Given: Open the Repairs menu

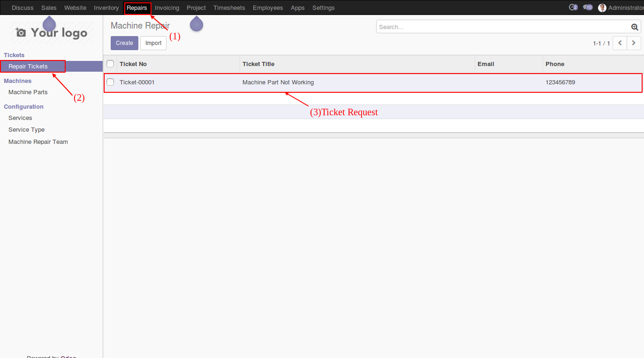Looking at the screenshot, I should click(x=137, y=7).
